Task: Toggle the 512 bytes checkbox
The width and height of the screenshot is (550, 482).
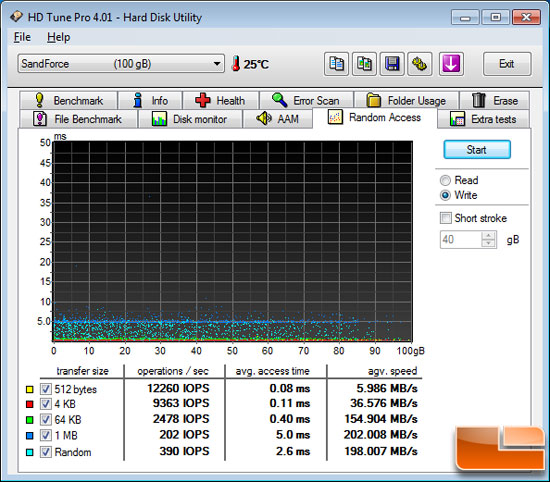Action: (45, 389)
